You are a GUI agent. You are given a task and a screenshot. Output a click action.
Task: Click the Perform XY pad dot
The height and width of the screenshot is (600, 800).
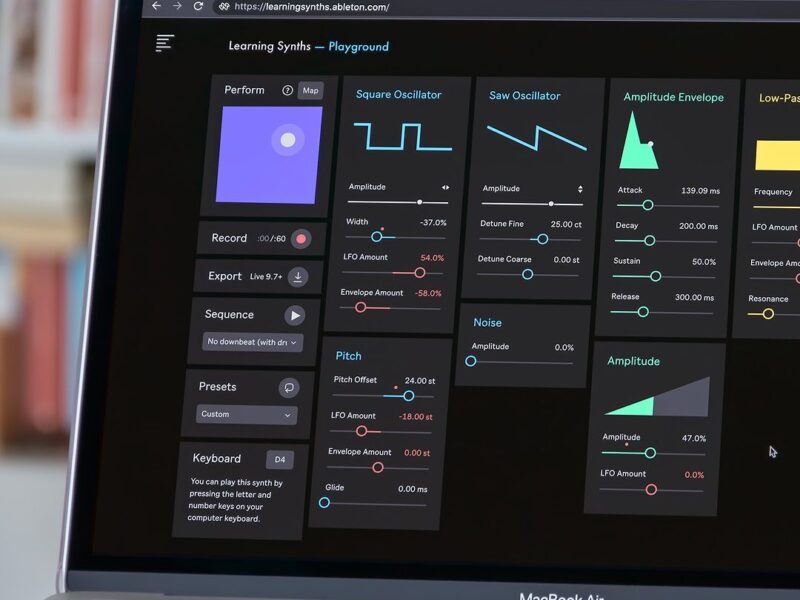click(x=288, y=140)
